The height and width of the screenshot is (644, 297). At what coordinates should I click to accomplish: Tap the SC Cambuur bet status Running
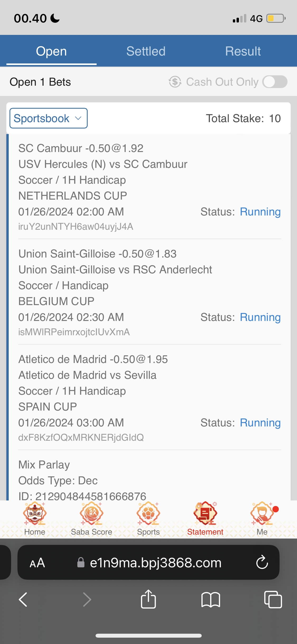pos(260,212)
